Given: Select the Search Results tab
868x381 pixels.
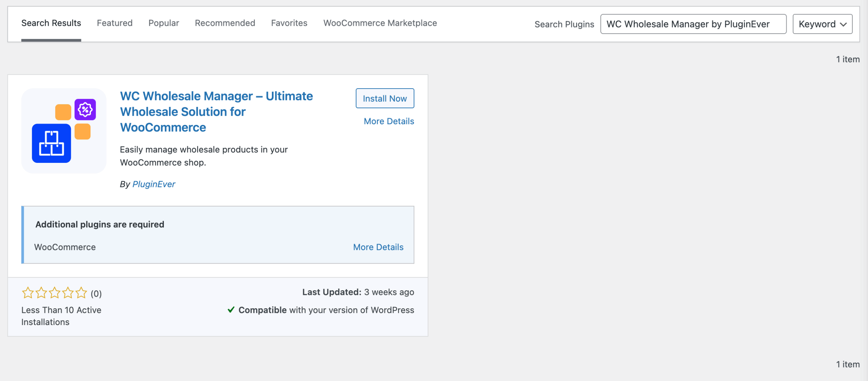Looking at the screenshot, I should click(x=51, y=23).
